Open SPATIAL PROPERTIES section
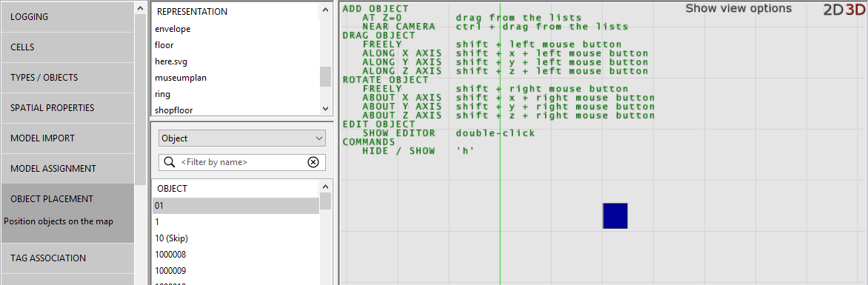This screenshot has height=285, width=868. pyautogui.click(x=67, y=108)
